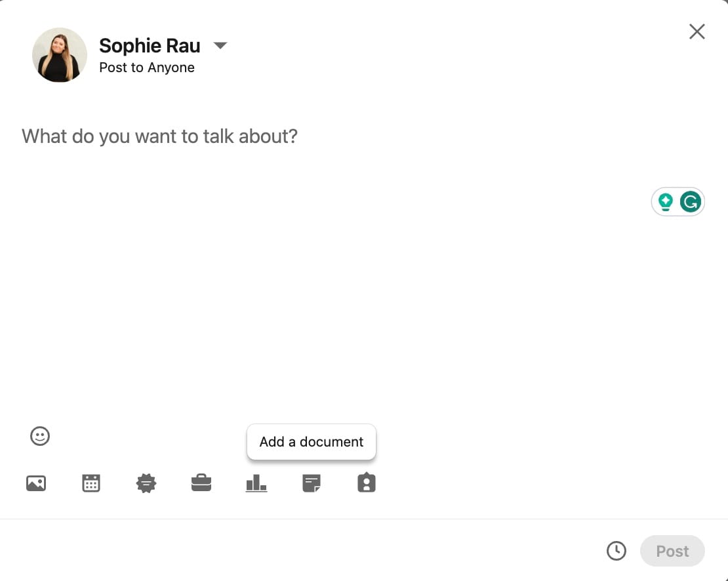Add a photo to the post
The width and height of the screenshot is (728, 581).
[36, 483]
